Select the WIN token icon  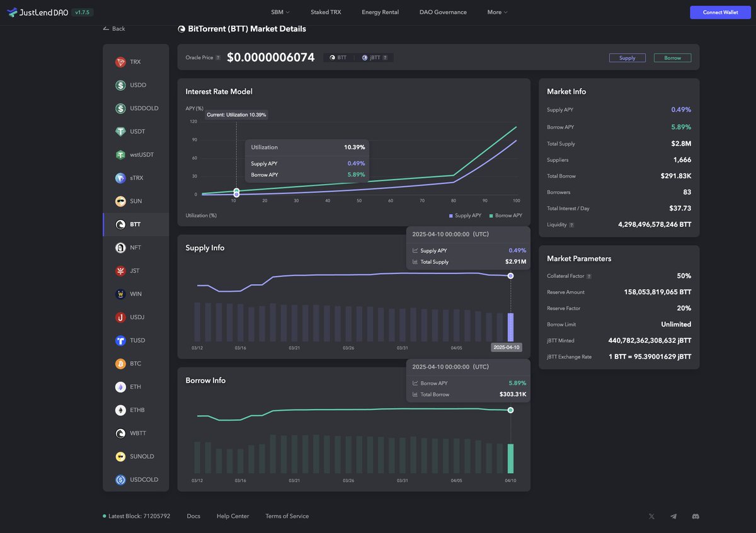click(x=120, y=294)
